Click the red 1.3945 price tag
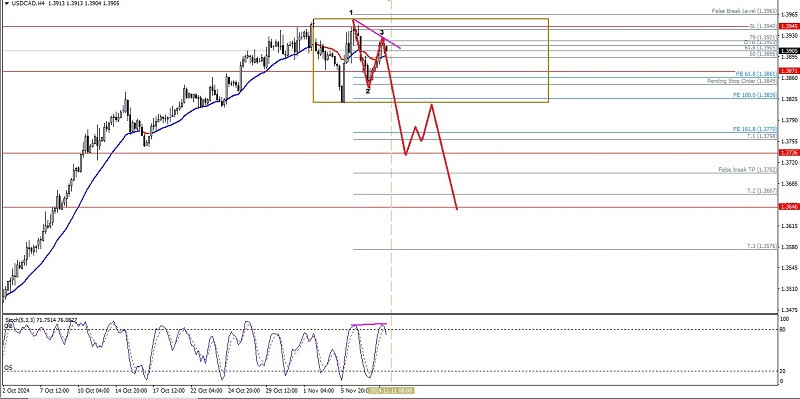 [x=788, y=26]
